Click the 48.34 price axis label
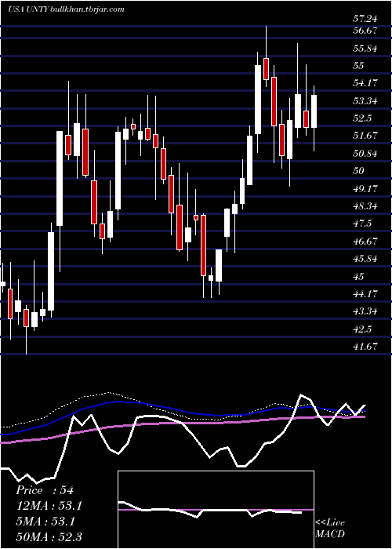 [x=365, y=206]
